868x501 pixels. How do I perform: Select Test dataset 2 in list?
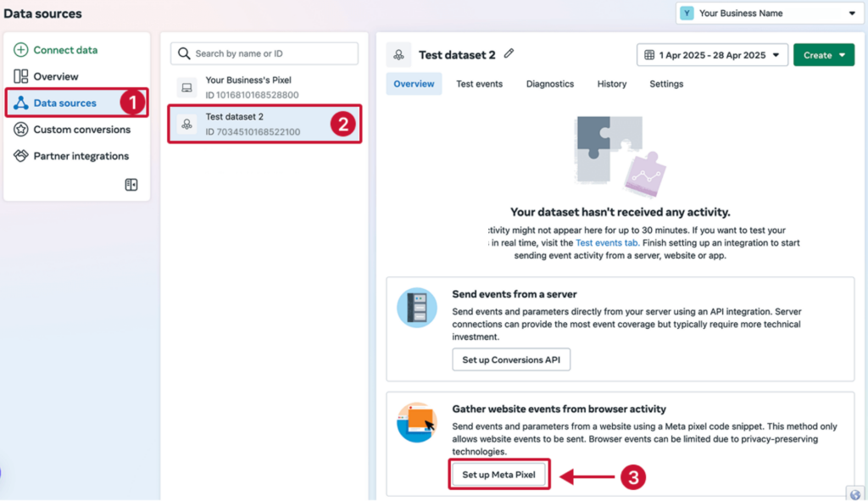pyautogui.click(x=264, y=124)
